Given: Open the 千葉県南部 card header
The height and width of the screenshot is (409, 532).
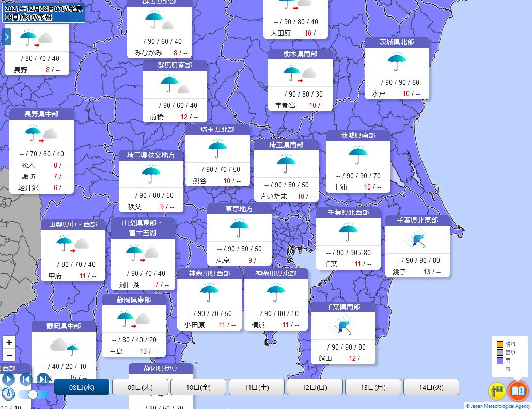Looking at the screenshot, I should click(343, 307).
